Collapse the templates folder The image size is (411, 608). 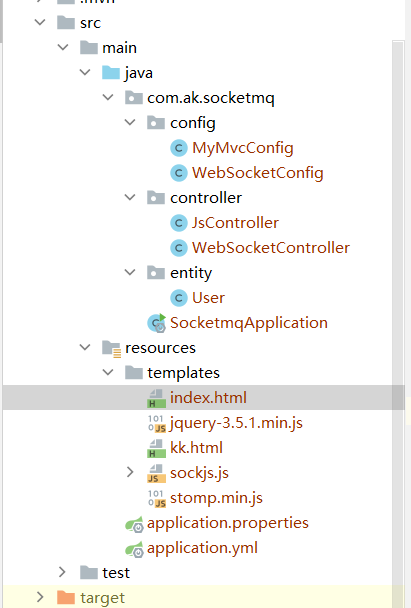point(107,372)
